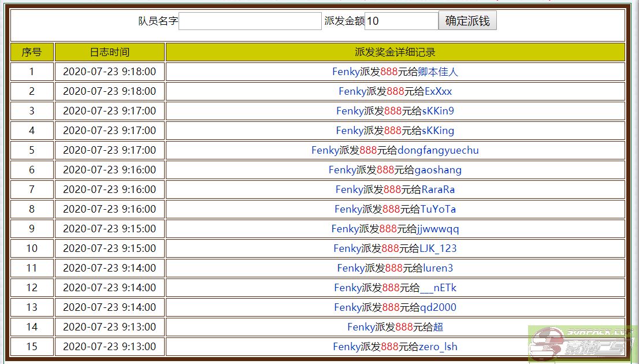Click the 派发金额 amount field
The height and width of the screenshot is (364, 639).
point(401,21)
